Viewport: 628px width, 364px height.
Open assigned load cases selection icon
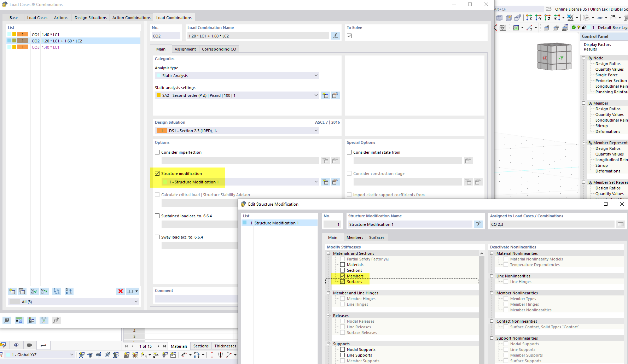[621, 224]
